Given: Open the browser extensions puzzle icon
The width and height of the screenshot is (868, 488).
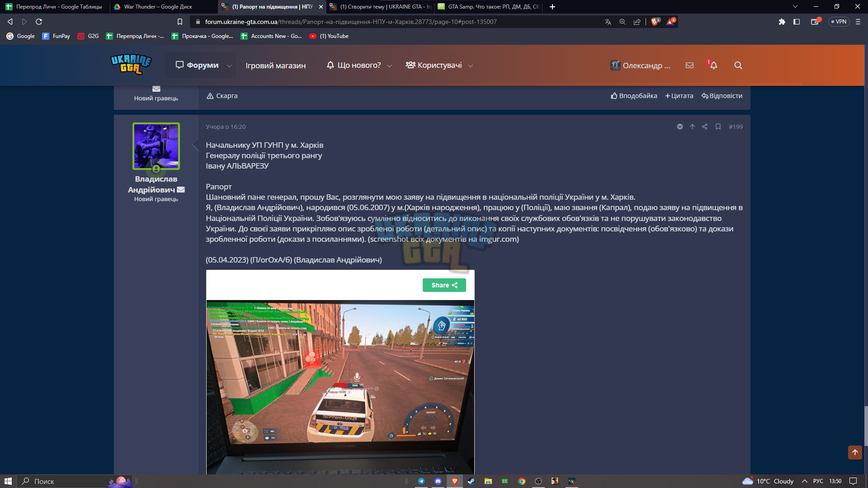Looking at the screenshot, I should pyautogui.click(x=782, y=22).
